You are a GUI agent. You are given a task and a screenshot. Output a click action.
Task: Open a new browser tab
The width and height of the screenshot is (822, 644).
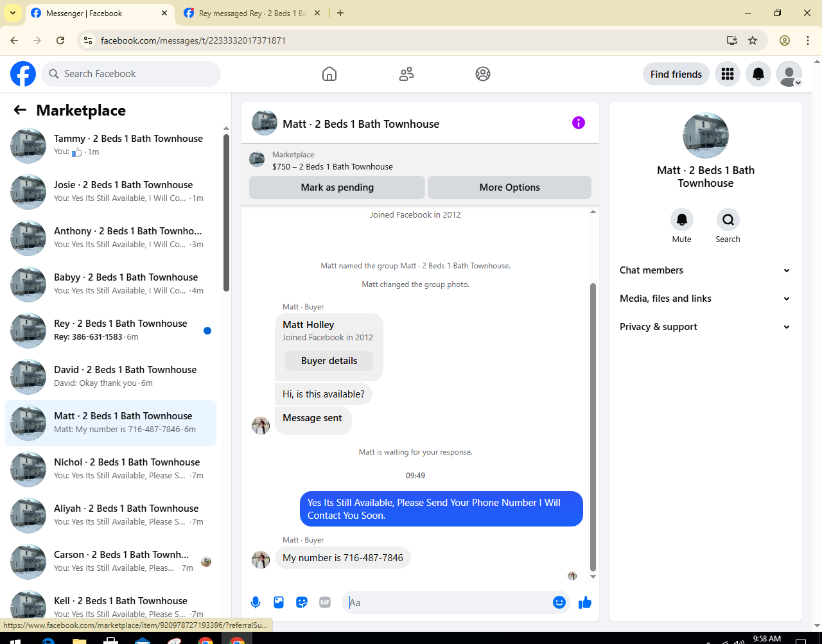[x=340, y=13]
